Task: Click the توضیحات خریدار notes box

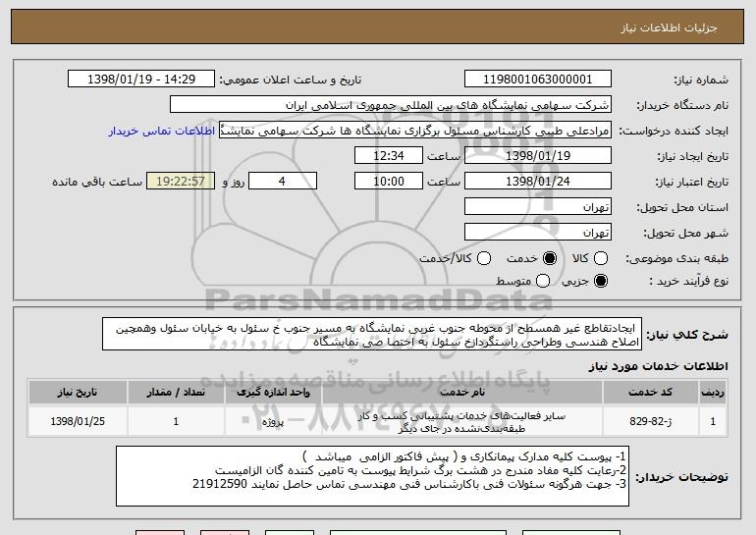Action: point(373,476)
